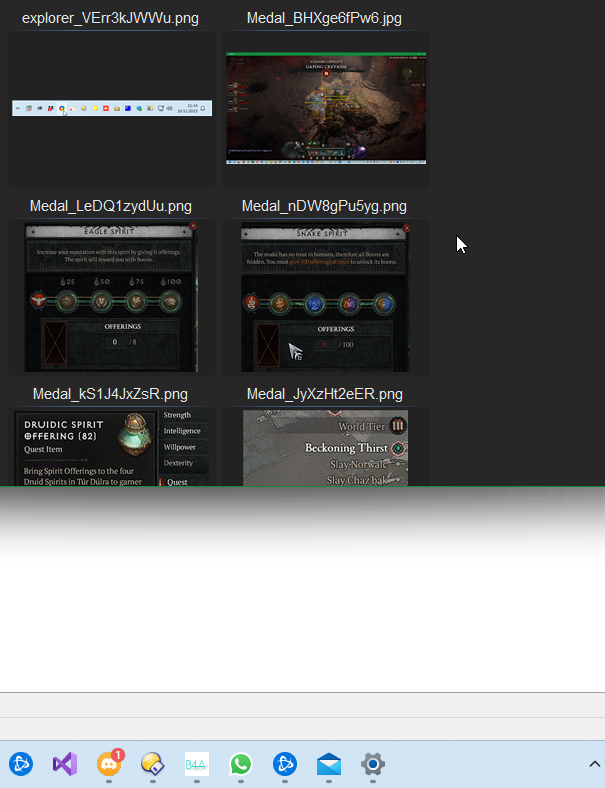Screen dimensions: 605x788
Task: Open the Mail app in taskbar
Action: click(328, 765)
